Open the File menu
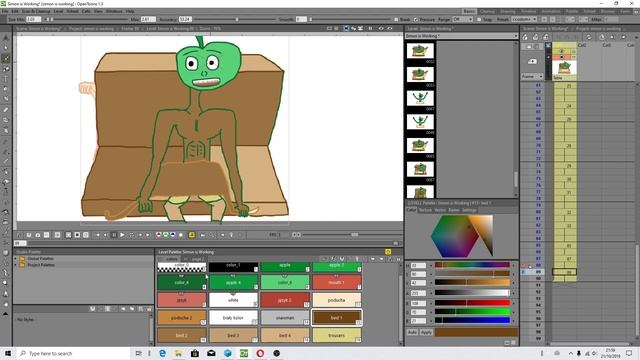640x360 pixels. point(4,11)
